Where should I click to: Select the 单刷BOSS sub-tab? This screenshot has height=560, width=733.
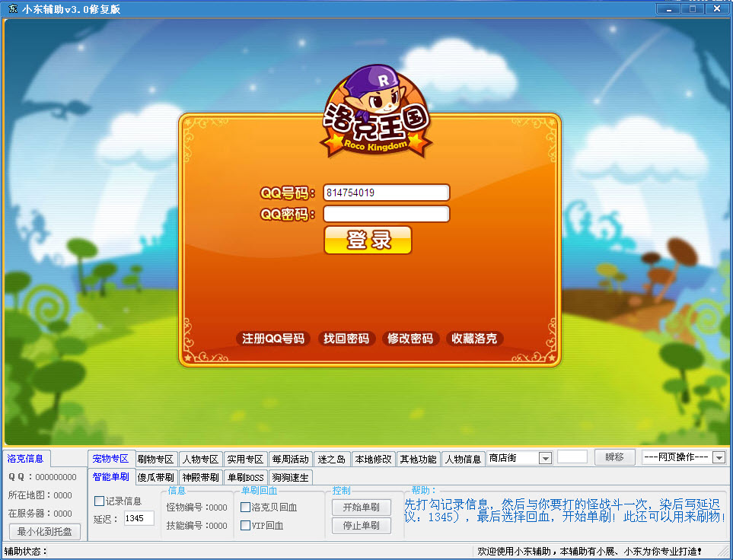point(246,478)
